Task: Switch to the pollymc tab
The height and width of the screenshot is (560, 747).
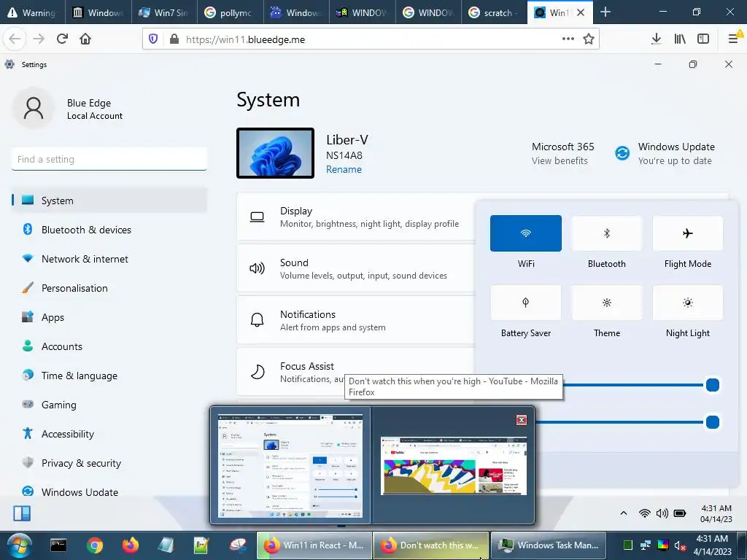Action: (231, 12)
